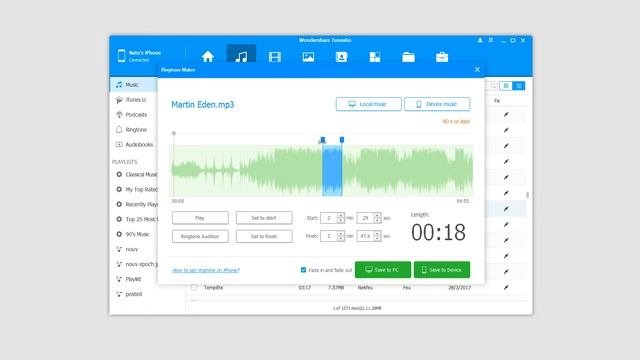Click the gray playhead handle at waveform start

174,133
